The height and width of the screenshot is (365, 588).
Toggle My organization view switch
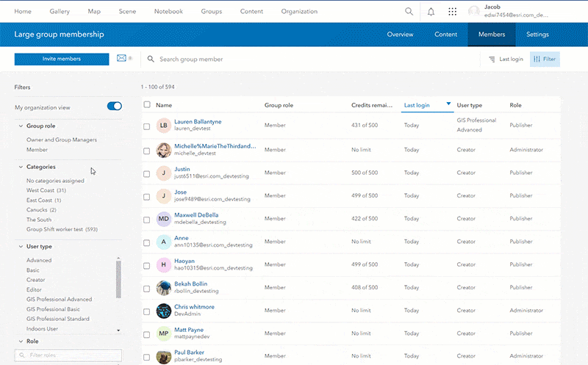click(x=114, y=106)
